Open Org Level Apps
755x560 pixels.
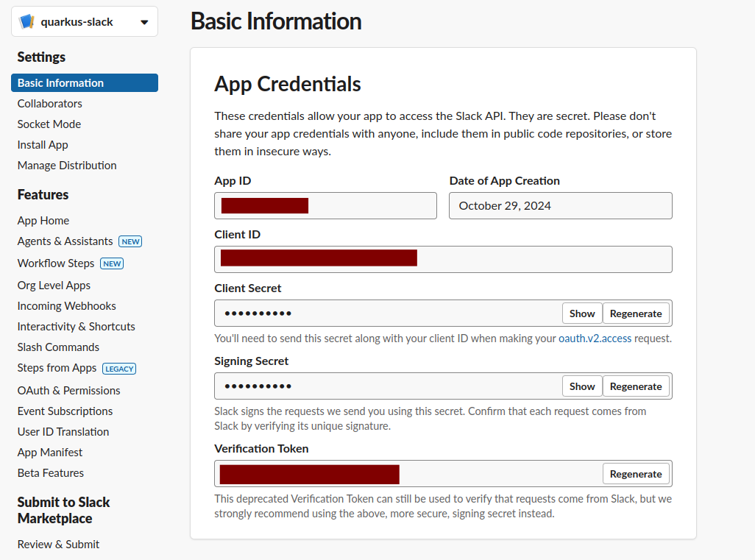54,286
